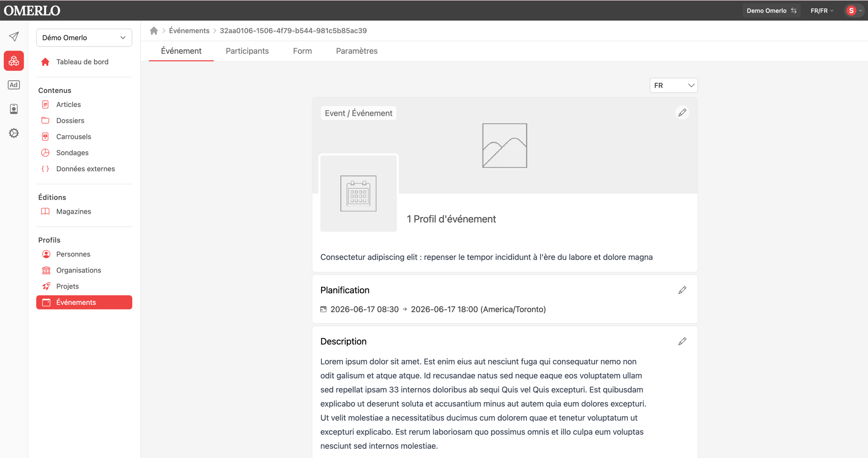The width and height of the screenshot is (868, 458).
Task: Click the Événements breadcrumb link
Action: pyautogui.click(x=189, y=31)
